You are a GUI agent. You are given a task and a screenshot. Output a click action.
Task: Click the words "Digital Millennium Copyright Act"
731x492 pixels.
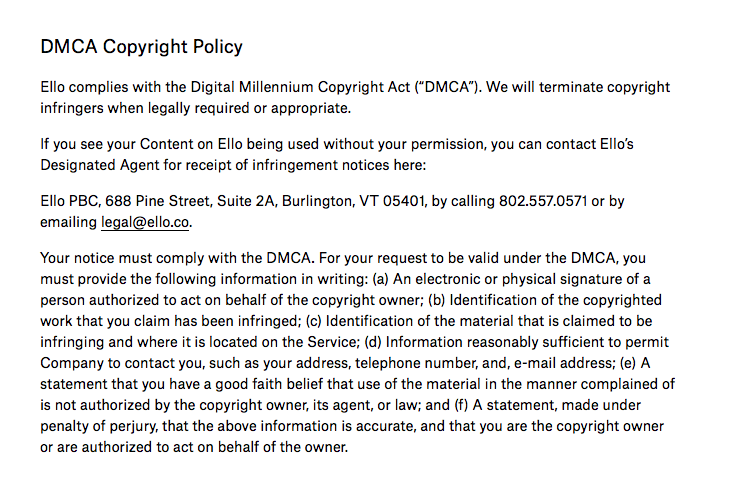coord(301,87)
